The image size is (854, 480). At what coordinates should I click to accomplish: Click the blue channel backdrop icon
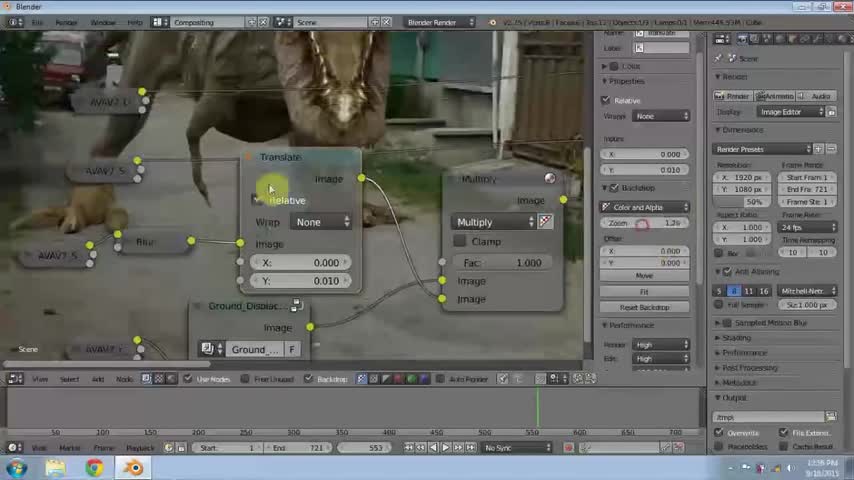[425, 379]
